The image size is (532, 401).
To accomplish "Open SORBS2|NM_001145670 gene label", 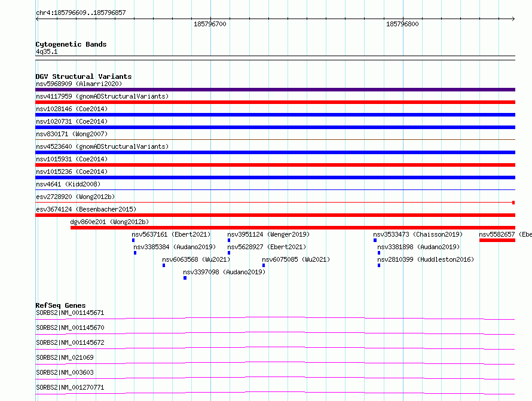I will point(70,327).
